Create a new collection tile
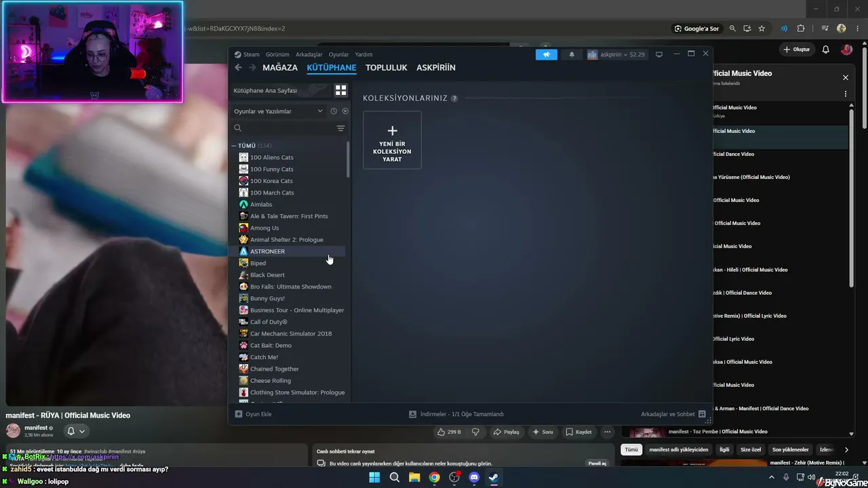Image resolution: width=868 pixels, height=488 pixels. [x=392, y=140]
